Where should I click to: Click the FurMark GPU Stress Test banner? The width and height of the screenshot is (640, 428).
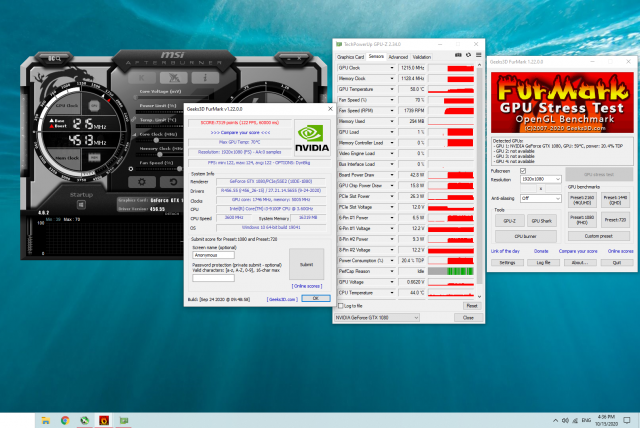[562, 102]
